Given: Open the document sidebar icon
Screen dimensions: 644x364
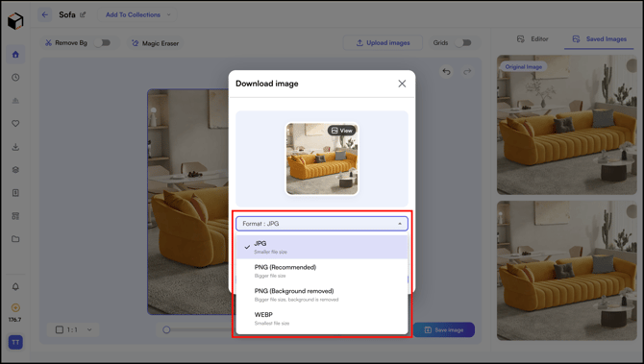Looking at the screenshot, I should (15, 193).
